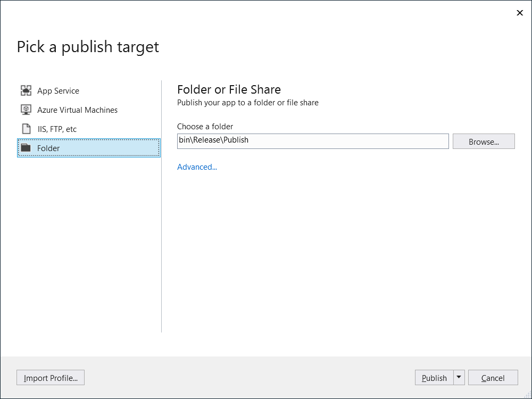Open the Publish split-button dropdown arrow

tap(459, 377)
